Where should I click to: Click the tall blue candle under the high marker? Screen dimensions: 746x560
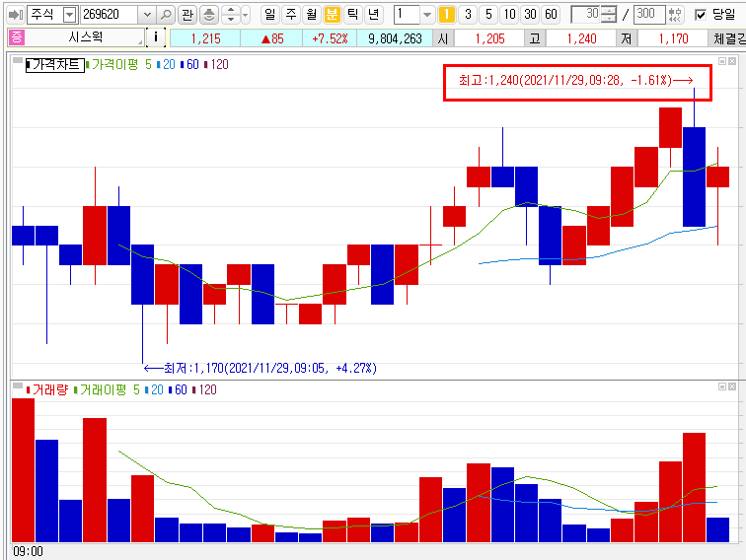point(694,176)
